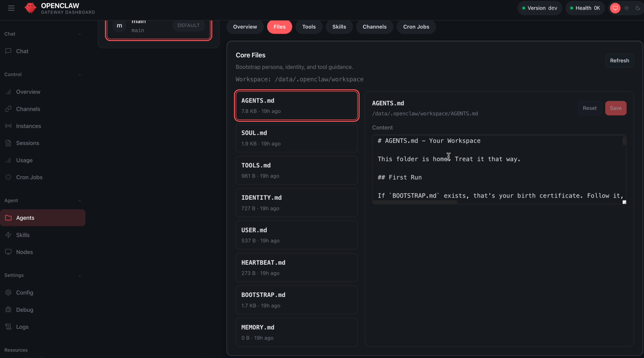
Task: Click the Config gear icon
Action: [x=8, y=293]
